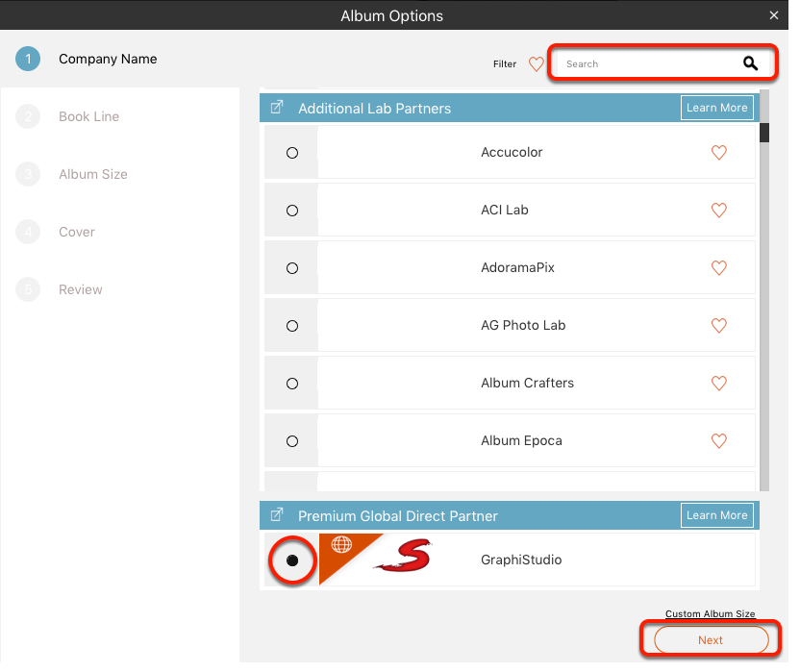Favorite Accucolor with its heart icon
This screenshot has height=672, width=800.
point(719,153)
